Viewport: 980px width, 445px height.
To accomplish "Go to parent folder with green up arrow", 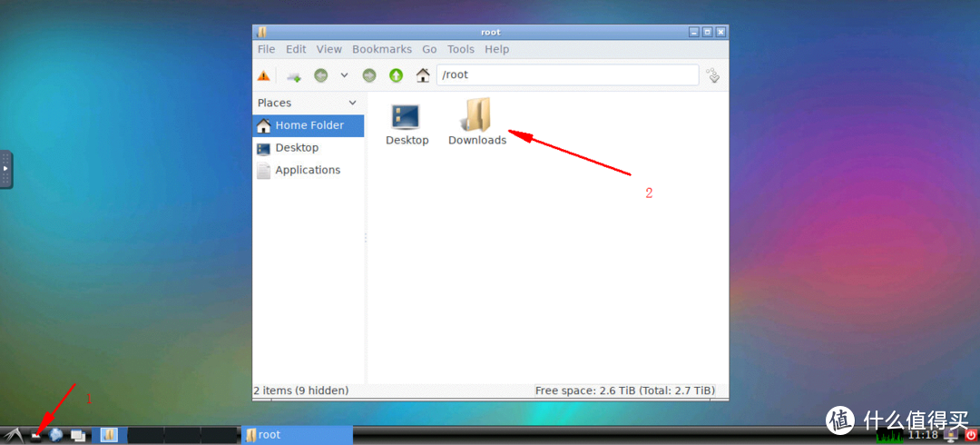I will 396,75.
